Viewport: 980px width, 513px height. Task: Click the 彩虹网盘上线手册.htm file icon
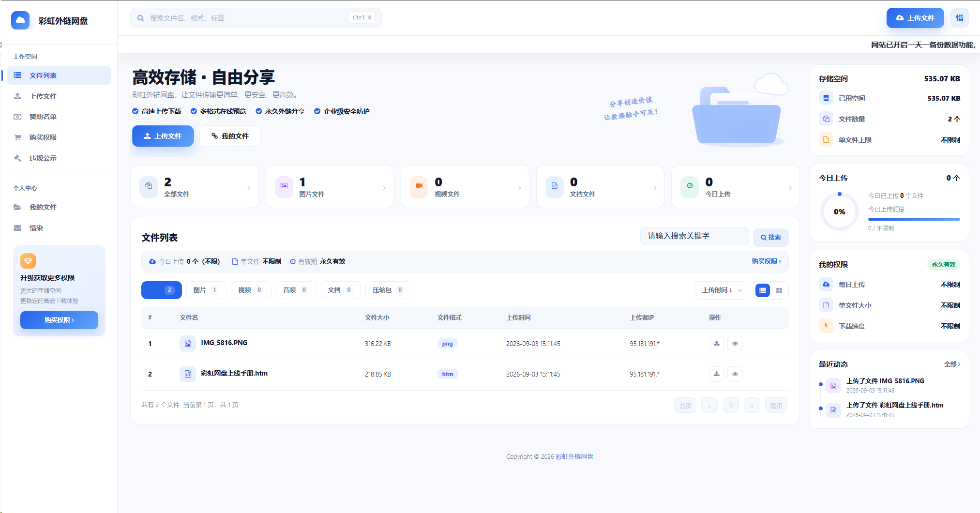tap(188, 374)
